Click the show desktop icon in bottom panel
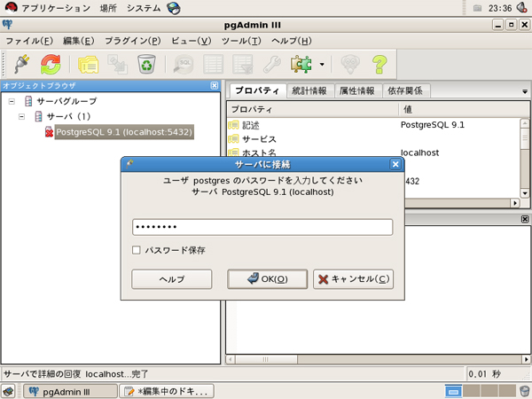This screenshot has width=532, height=399. (9, 392)
